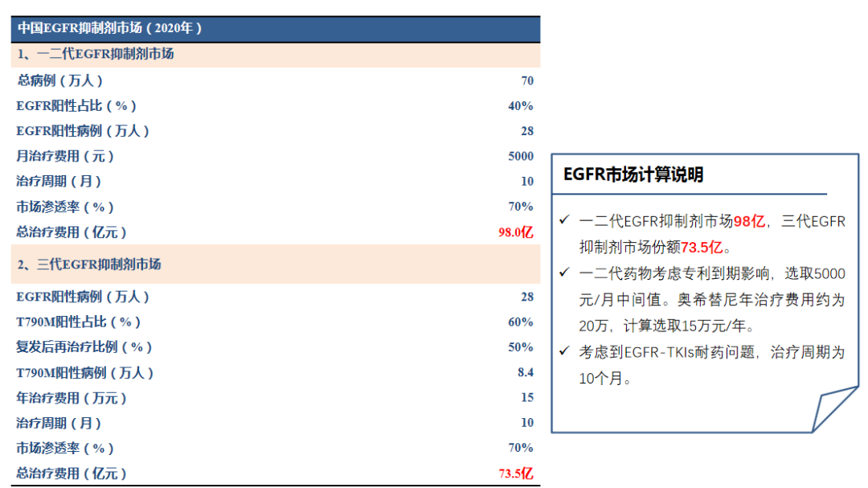Click the EGFR阳性占比（%）label

coord(76,106)
